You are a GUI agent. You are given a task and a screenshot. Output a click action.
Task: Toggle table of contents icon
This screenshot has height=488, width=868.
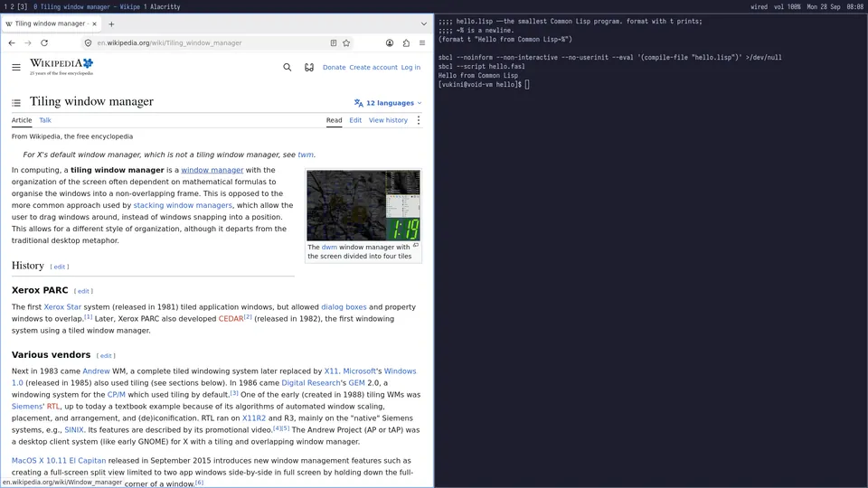pos(16,102)
